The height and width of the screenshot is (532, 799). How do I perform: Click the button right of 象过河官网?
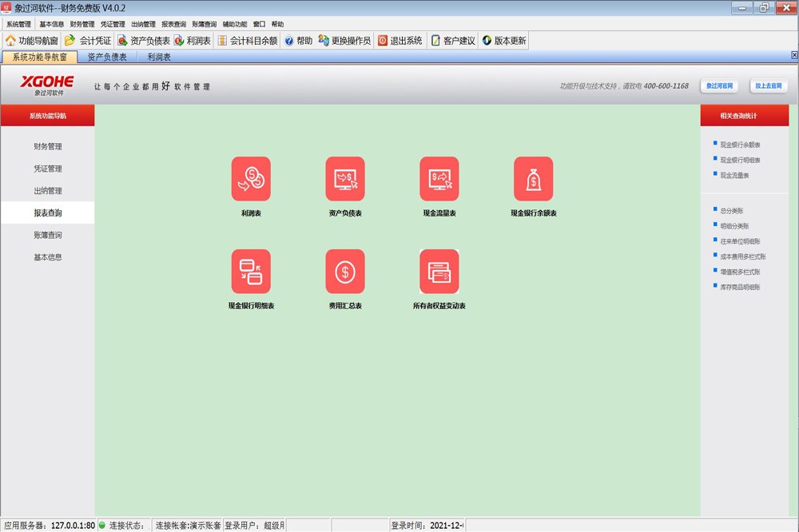[x=769, y=85]
